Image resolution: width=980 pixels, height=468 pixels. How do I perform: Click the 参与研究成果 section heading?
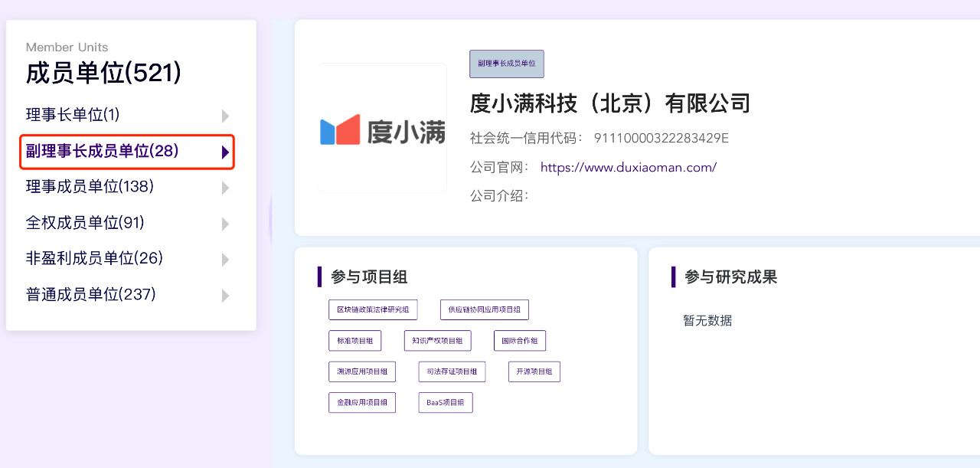coord(731,277)
